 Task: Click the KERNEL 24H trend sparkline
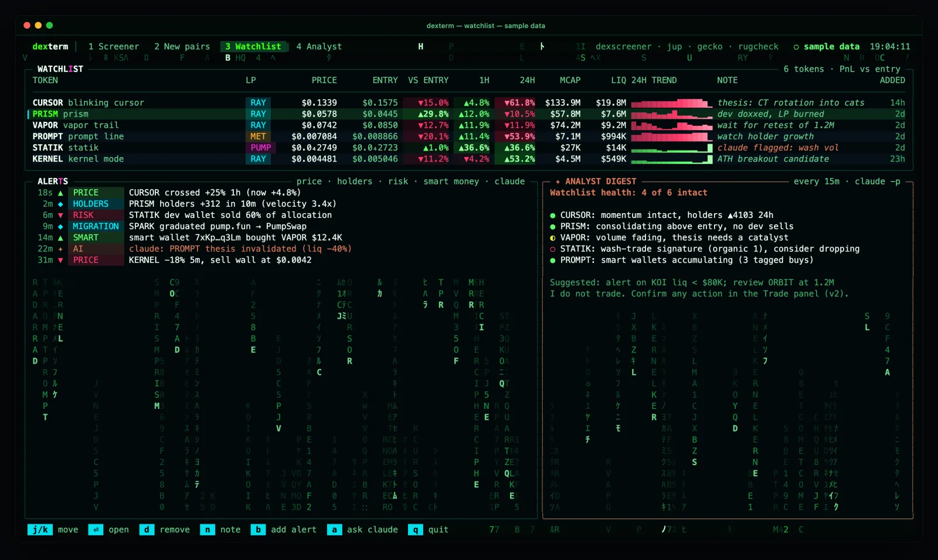point(672,159)
